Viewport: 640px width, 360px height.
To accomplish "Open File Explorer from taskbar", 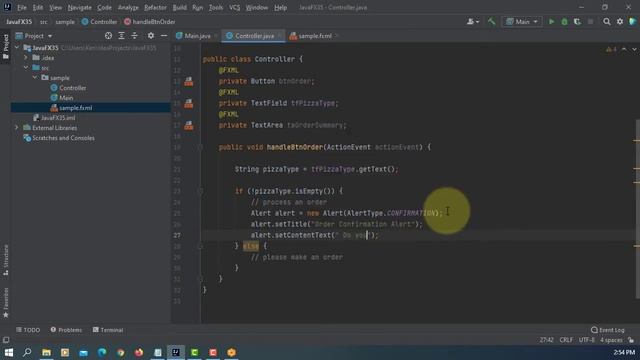I will coord(46,352).
